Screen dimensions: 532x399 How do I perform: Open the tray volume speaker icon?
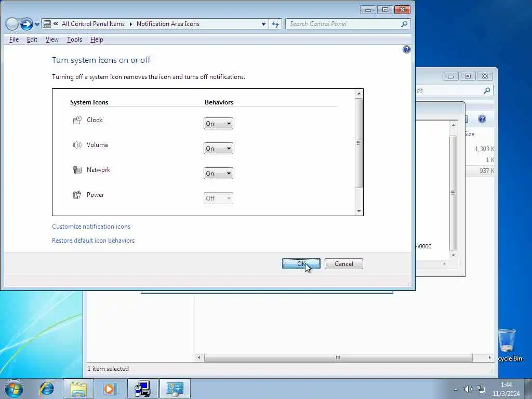coord(468,389)
